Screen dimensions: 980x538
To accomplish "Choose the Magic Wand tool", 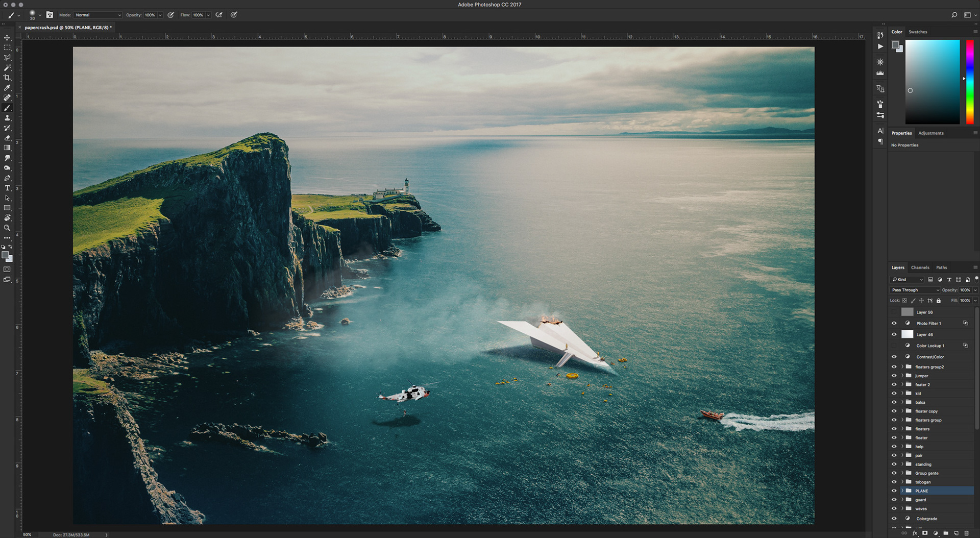I will [x=7, y=67].
